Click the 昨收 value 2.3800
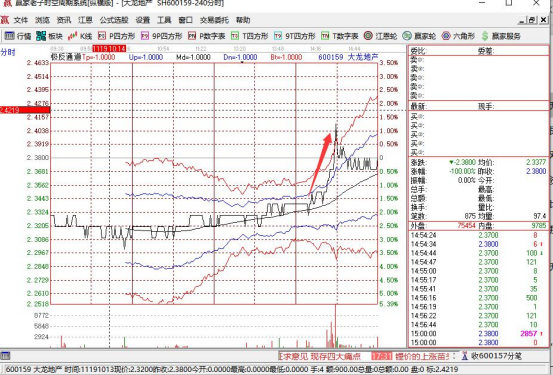Screen dimensions: 553x375 click(536, 171)
